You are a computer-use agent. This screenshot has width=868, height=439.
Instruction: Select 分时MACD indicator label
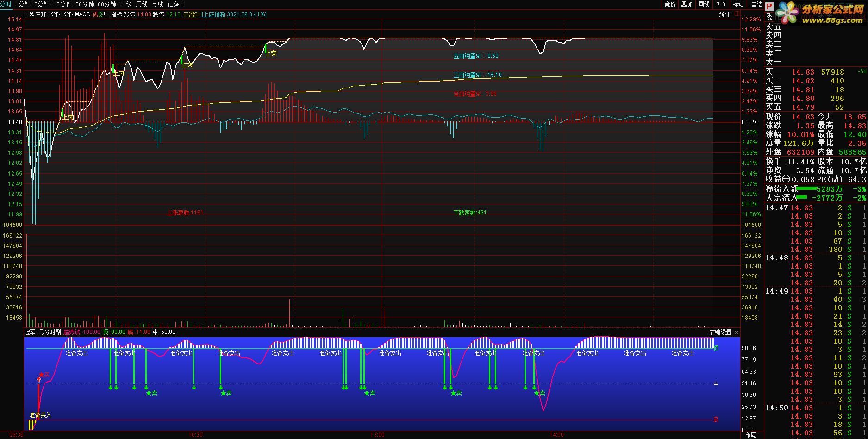click(x=77, y=14)
